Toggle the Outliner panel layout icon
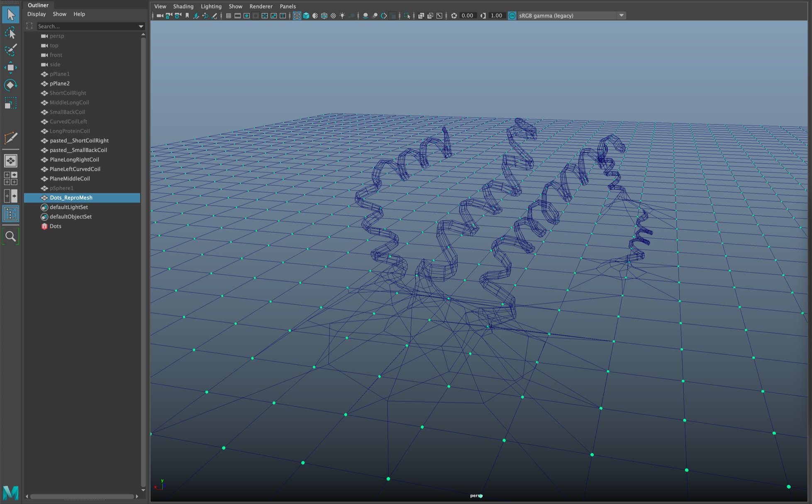Screen dimensions: 812x504 click(10, 214)
